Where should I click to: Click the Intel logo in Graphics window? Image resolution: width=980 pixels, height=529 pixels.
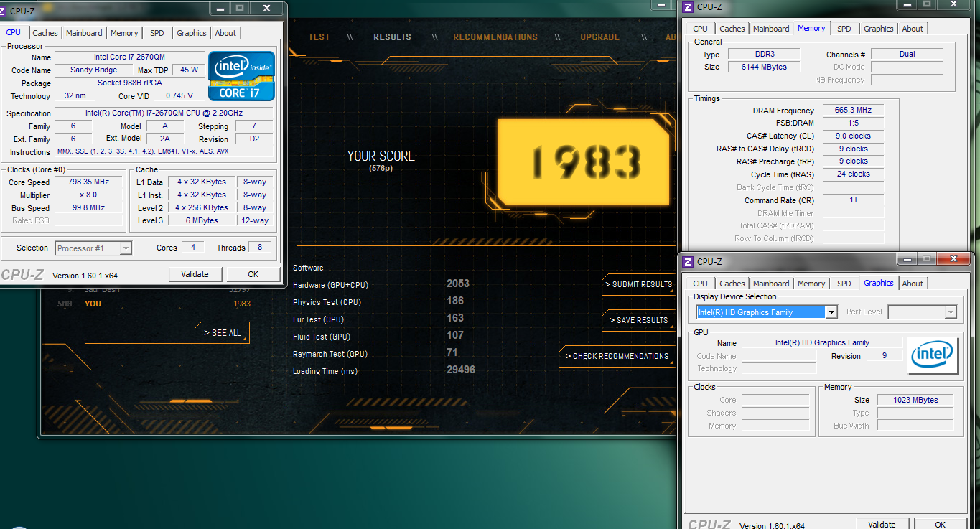pos(931,355)
